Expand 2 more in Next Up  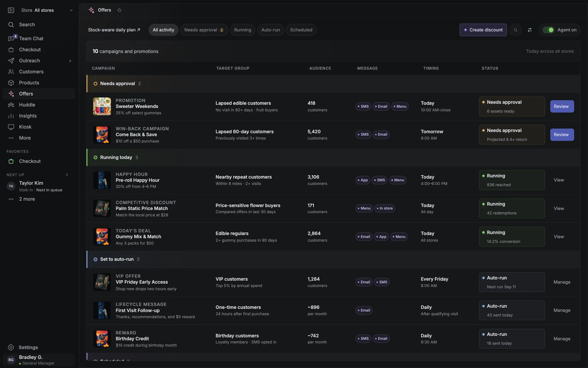point(27,199)
